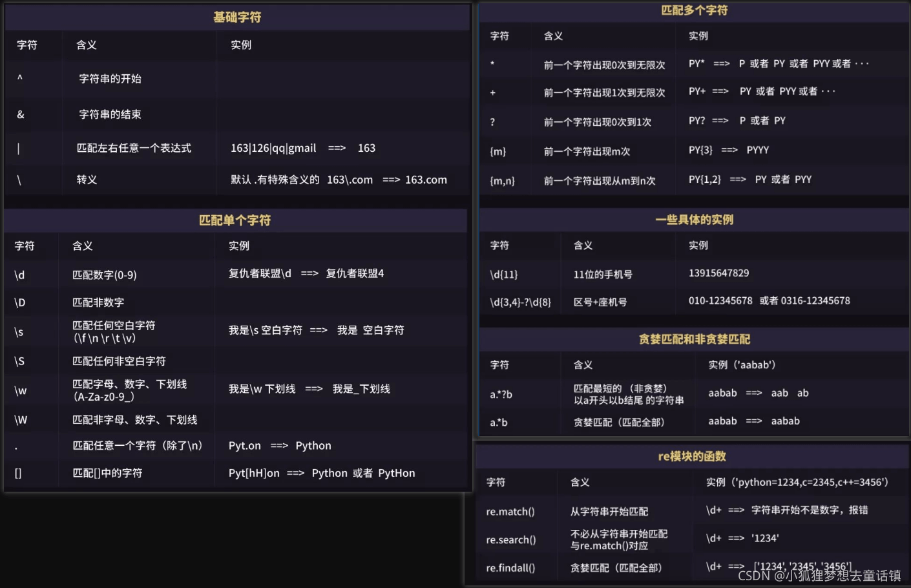The height and width of the screenshot is (588, 911).
Task: Select the {m,n} character cell
Action: pyautogui.click(x=503, y=181)
